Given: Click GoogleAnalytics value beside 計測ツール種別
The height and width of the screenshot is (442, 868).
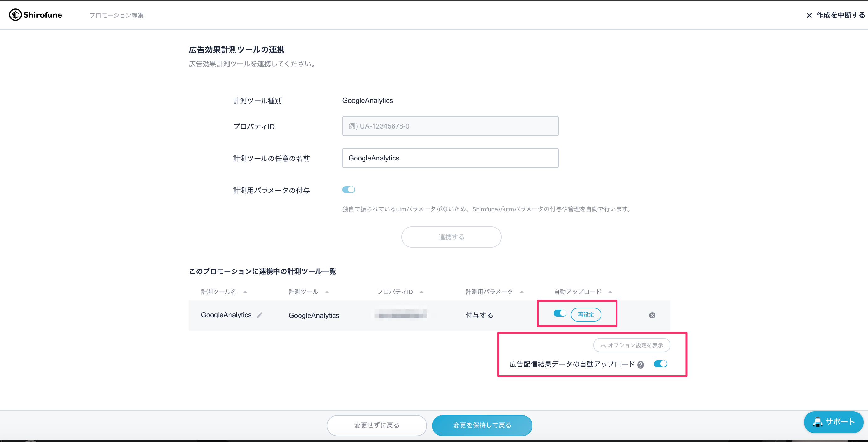Looking at the screenshot, I should click(367, 100).
